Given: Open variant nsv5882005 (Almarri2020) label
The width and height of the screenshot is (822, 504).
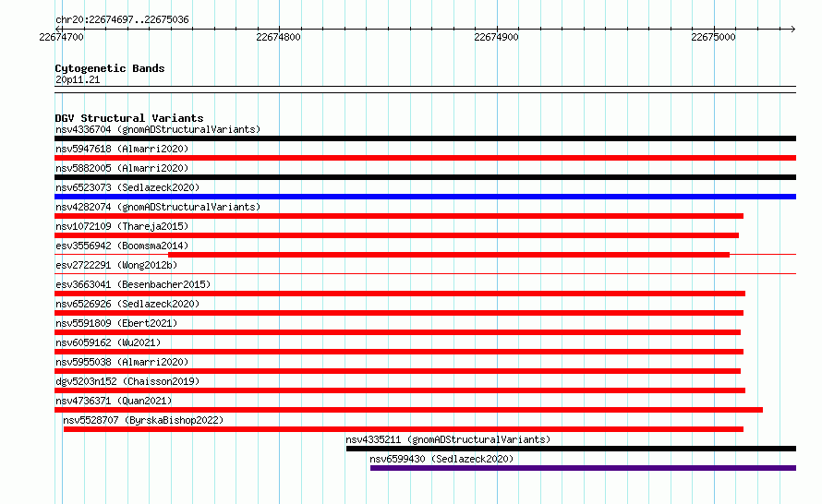Looking at the screenshot, I should tap(122, 168).
